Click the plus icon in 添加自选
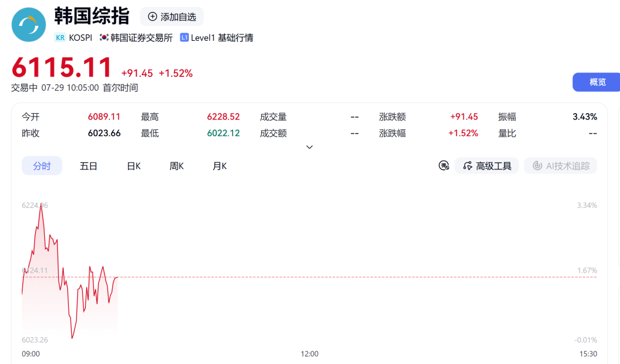Screen dimensions: 620x364 (152, 17)
